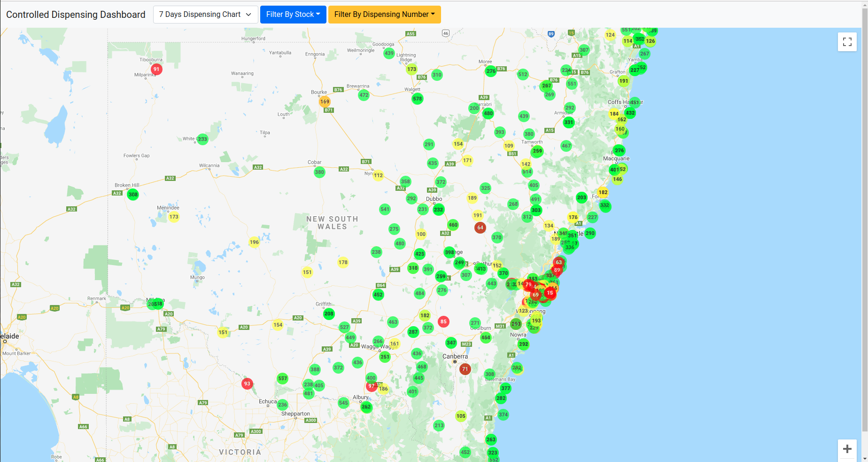Select green marker 208 at Griffith
This screenshot has height=462, width=868.
pos(329,313)
